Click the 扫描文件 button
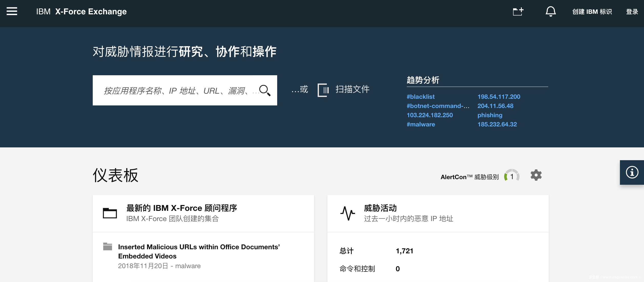Viewport: 644px width, 282px height. coord(352,89)
